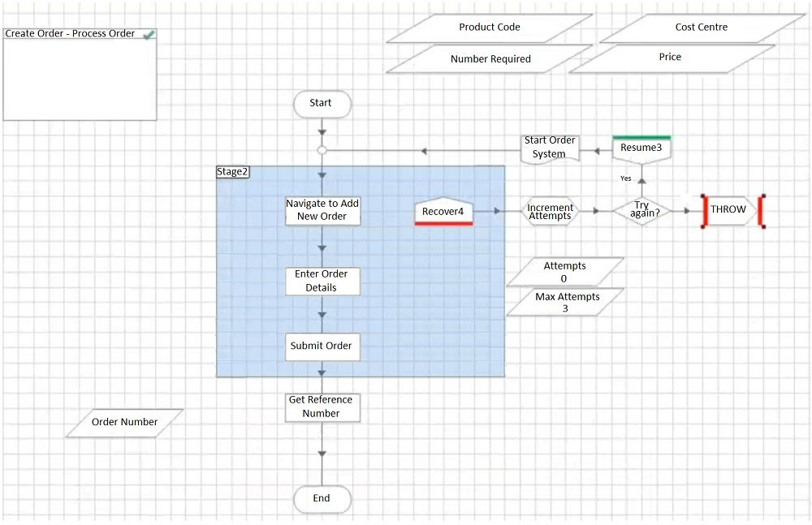
Task: Click the Max Attempts data item
Action: point(565,302)
